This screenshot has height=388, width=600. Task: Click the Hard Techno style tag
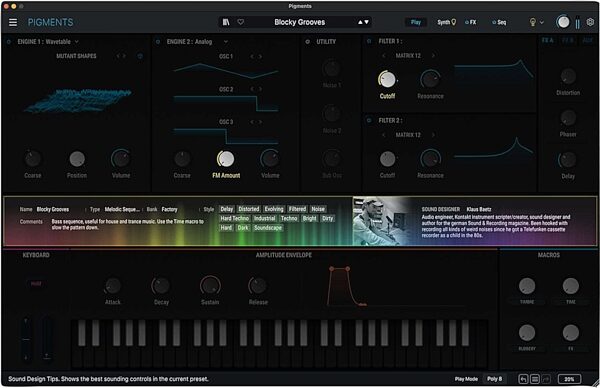(235, 218)
